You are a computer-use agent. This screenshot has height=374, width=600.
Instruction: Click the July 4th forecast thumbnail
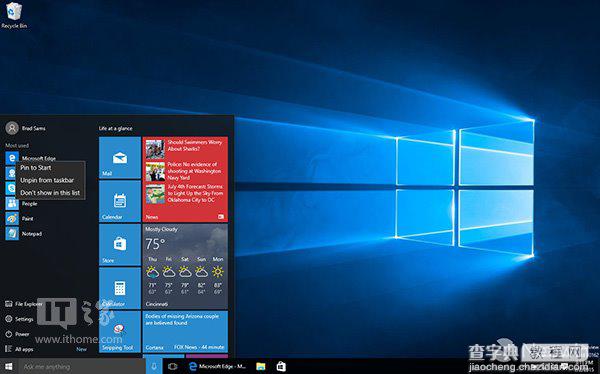(155, 194)
